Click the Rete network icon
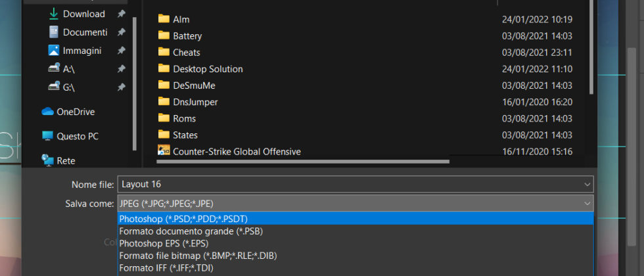Screen dimensions: 644x276 (47, 160)
